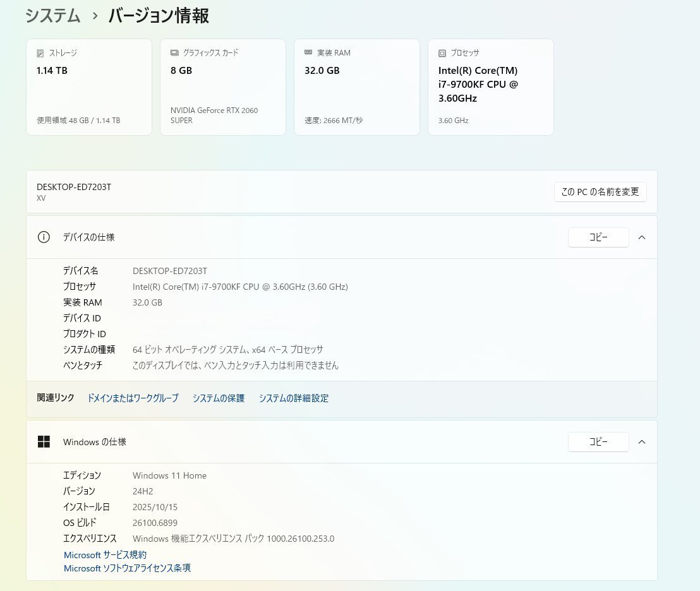Select the processor value in device specs
Viewport: 700px width, 591px height.
click(x=240, y=287)
